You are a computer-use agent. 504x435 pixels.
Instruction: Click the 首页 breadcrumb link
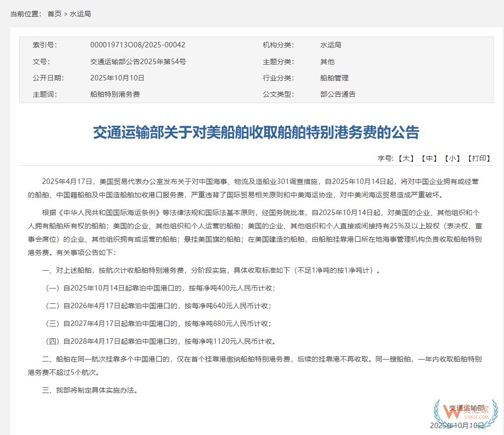point(54,14)
